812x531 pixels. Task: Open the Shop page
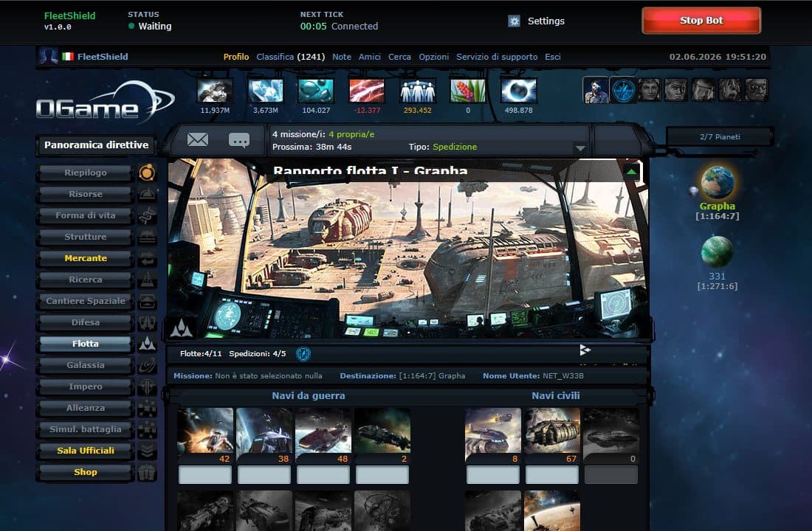coord(86,472)
